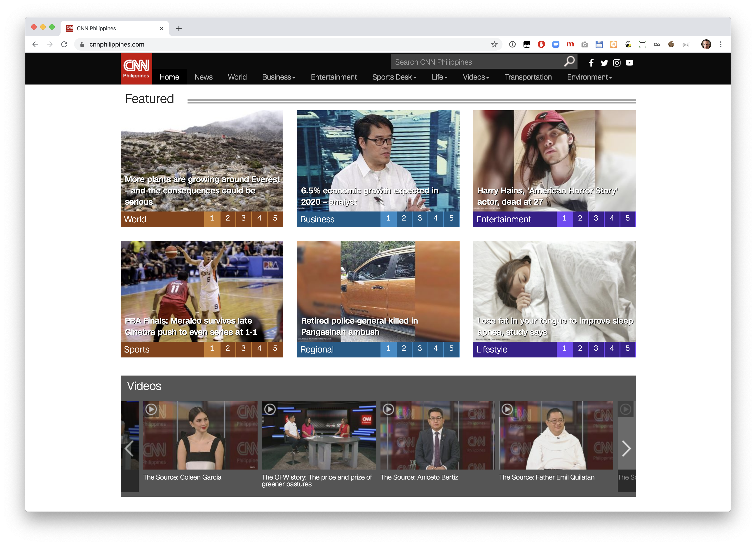Bookmark this page with star icon
Image resolution: width=756 pixels, height=545 pixels.
pyautogui.click(x=494, y=44)
